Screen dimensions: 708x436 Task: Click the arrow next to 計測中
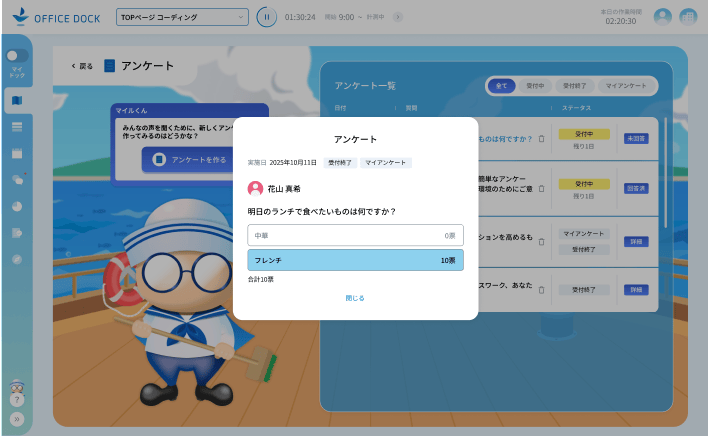pyautogui.click(x=397, y=17)
